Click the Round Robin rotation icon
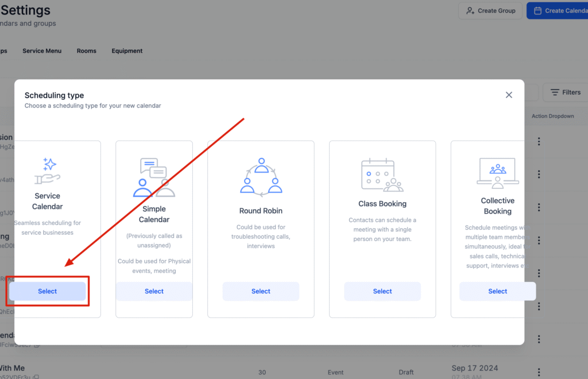This screenshot has height=379, width=588. pos(261,175)
